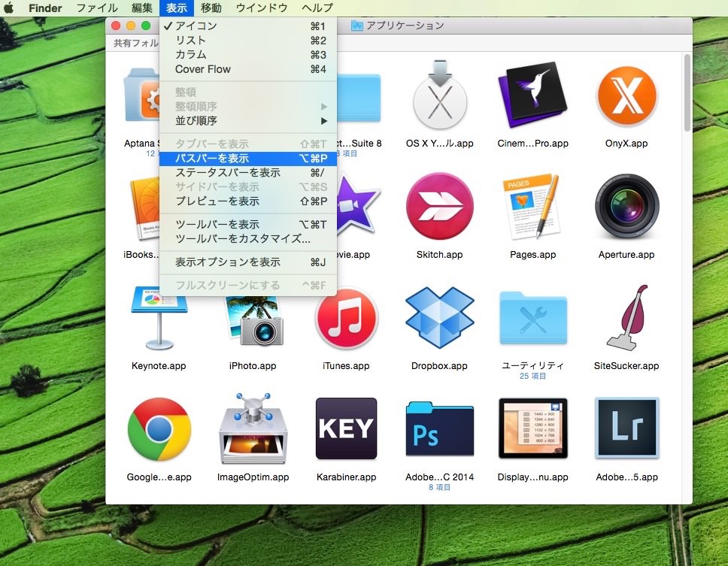This screenshot has width=728, height=566.
Task: Choose ステータスバーを表示
Action: click(248, 173)
